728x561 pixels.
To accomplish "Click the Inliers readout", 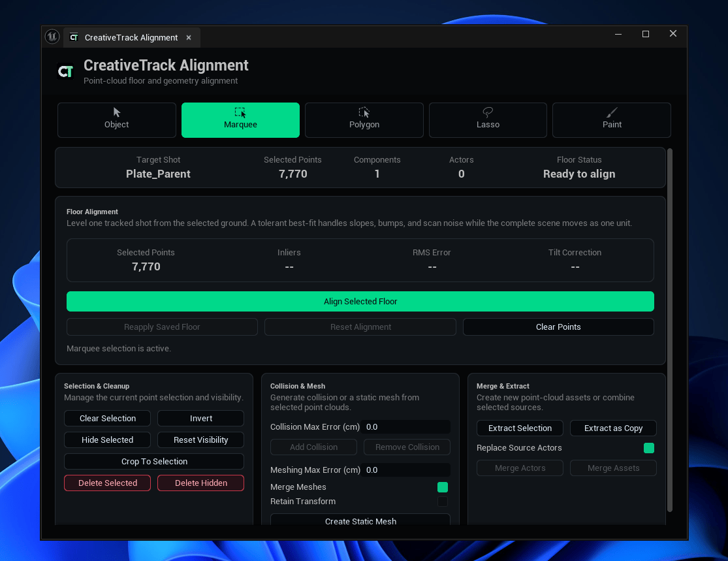I will pos(289,267).
